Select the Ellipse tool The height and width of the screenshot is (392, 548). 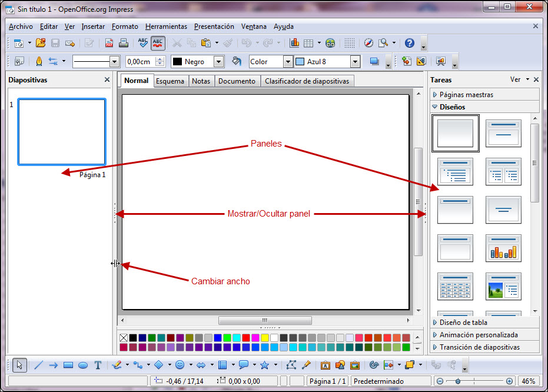[83, 366]
